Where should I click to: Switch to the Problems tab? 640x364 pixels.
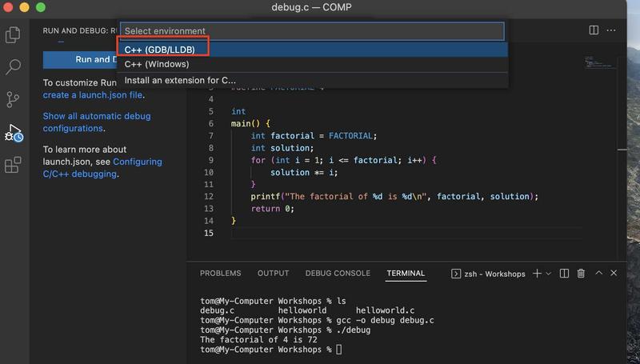pyautogui.click(x=220, y=274)
